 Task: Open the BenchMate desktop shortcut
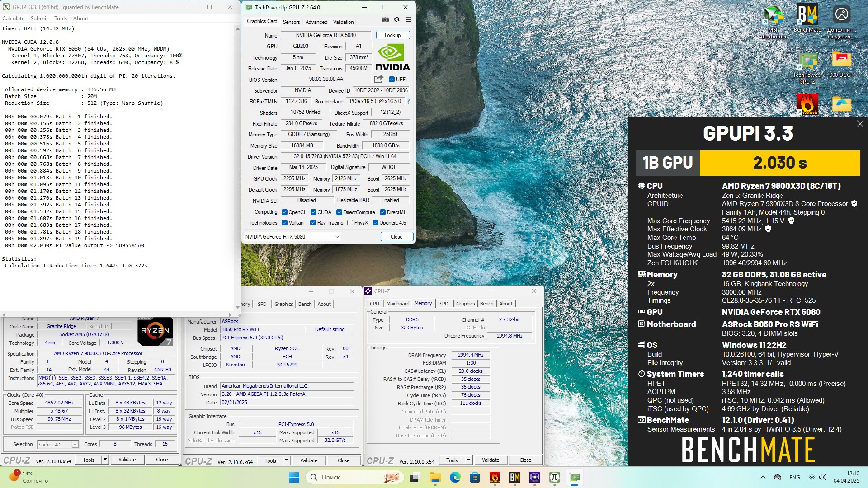pyautogui.click(x=807, y=19)
